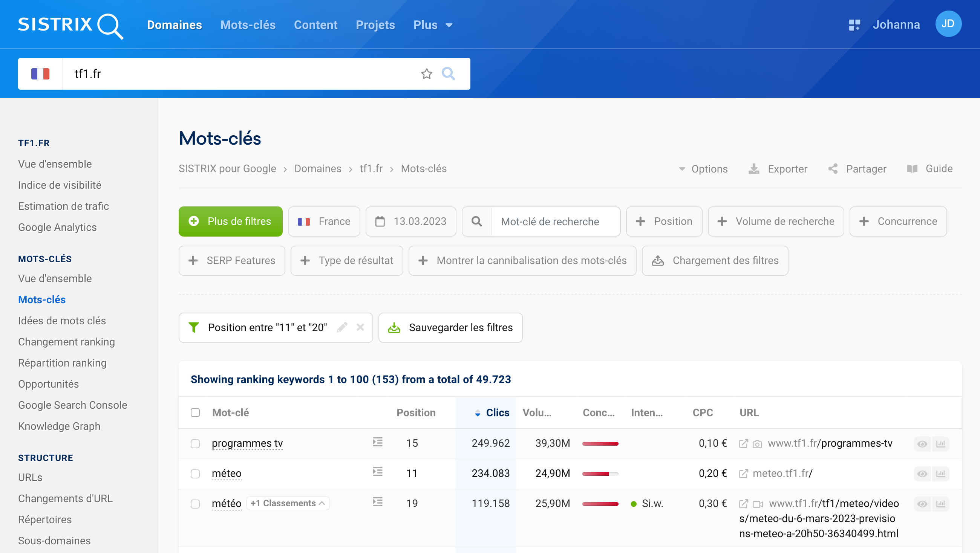Toggle the select-all checkbox in the table header
The height and width of the screenshot is (553, 980).
coord(195,412)
